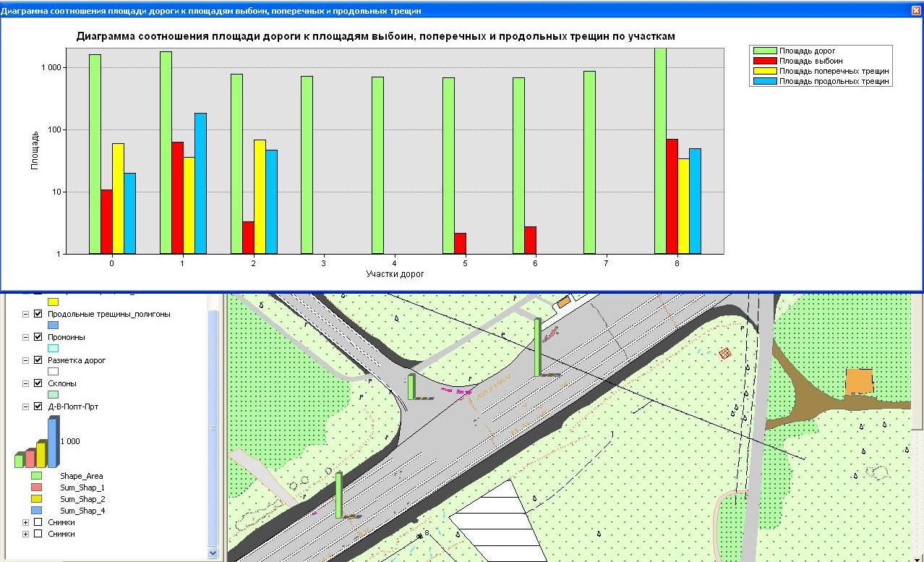The height and width of the screenshot is (562, 924).
Task: Select the Разметка дорог layer name
Action: tap(77, 360)
